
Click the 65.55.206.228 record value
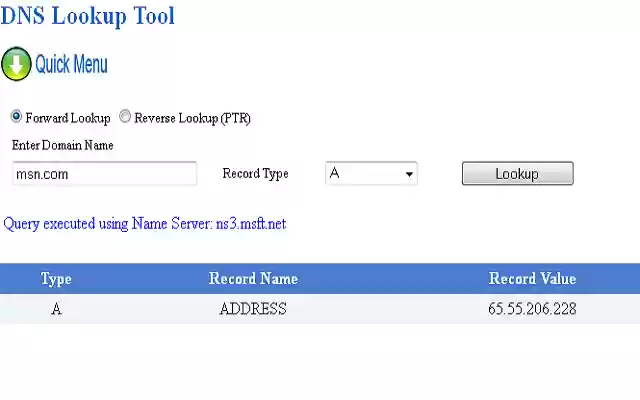tap(532, 309)
